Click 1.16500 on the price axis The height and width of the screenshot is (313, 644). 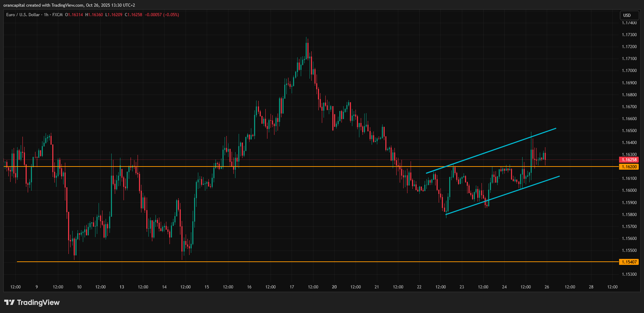(629, 131)
